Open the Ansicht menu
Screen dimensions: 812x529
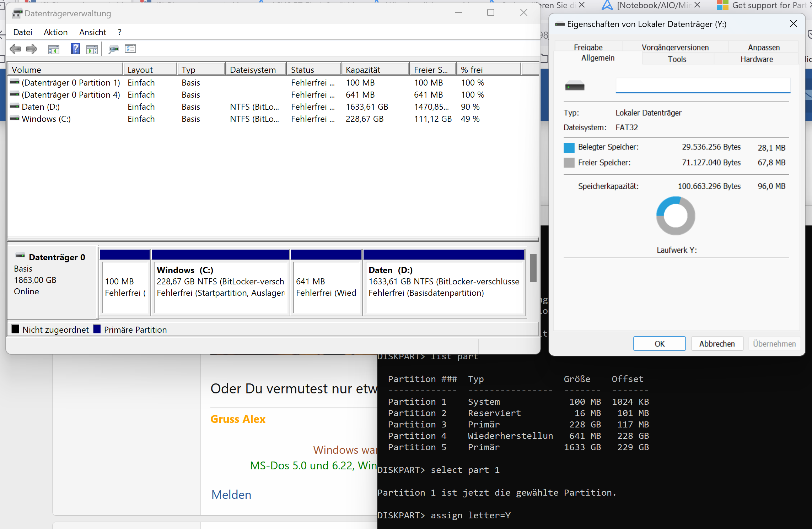pos(92,32)
